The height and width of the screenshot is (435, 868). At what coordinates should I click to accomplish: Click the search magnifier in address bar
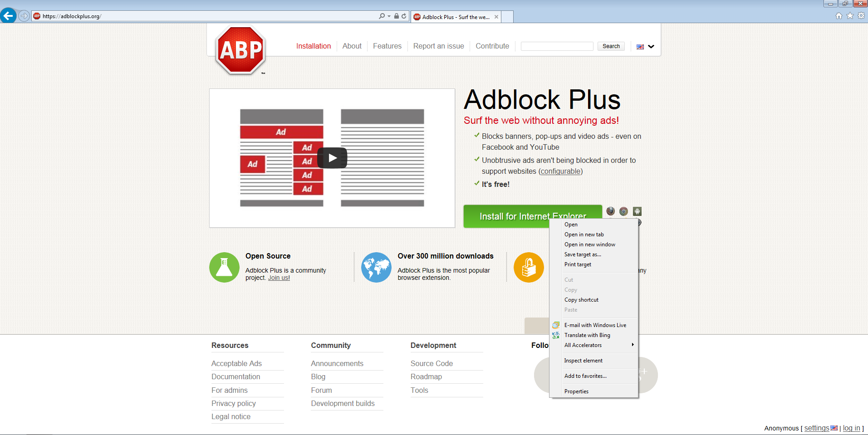click(x=382, y=16)
